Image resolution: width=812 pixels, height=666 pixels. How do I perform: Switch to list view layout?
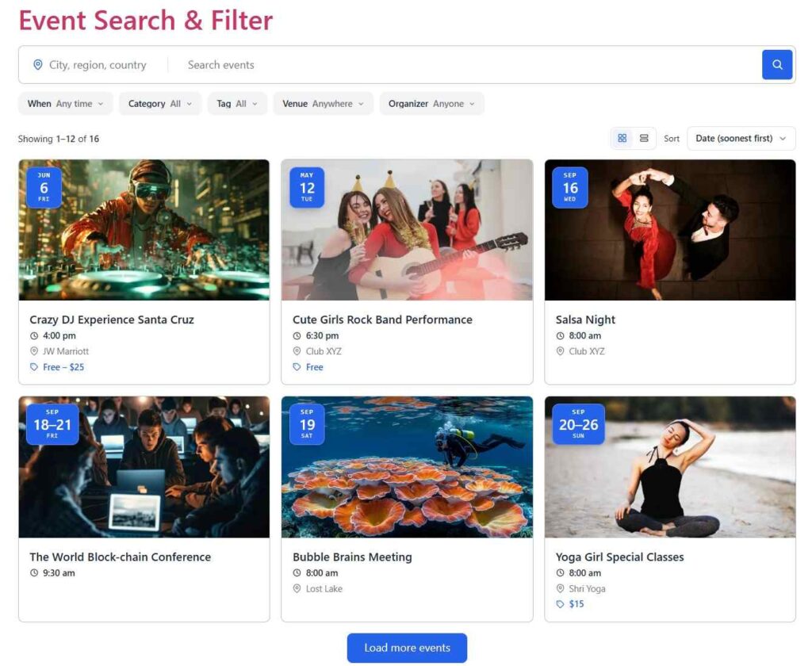(x=644, y=138)
